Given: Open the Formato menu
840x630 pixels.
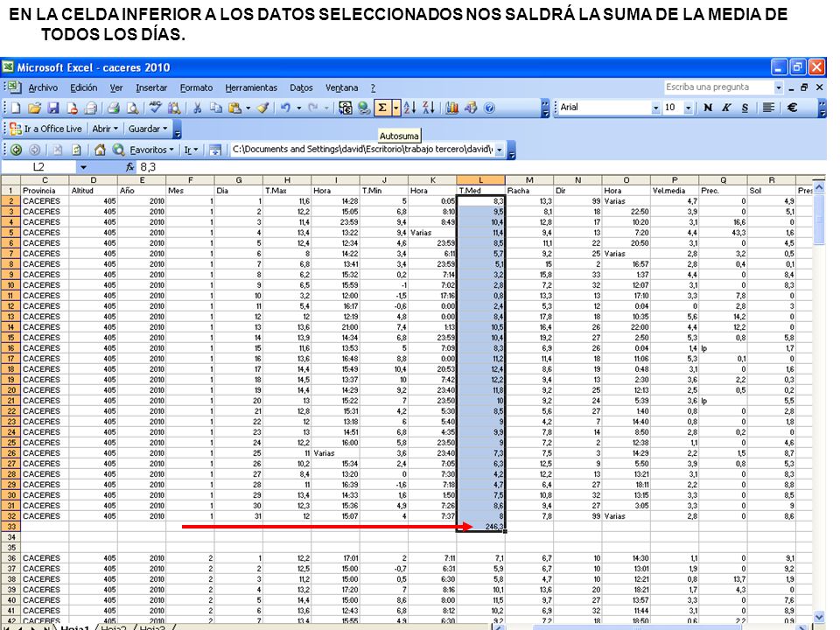Looking at the screenshot, I should tap(196, 87).
